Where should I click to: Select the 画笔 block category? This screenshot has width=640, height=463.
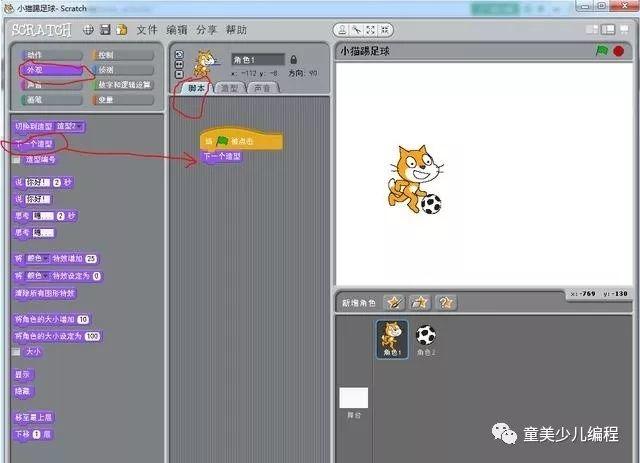click(51, 100)
